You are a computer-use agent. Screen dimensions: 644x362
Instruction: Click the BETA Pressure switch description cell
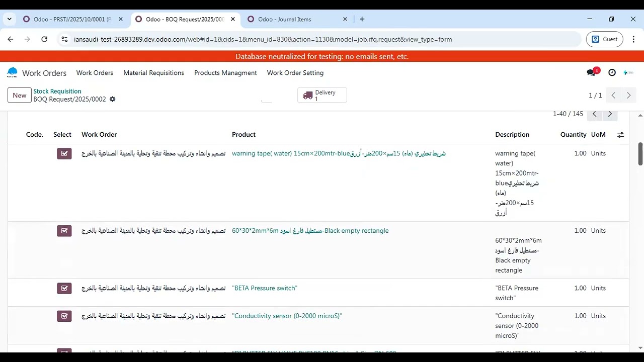coord(517,293)
